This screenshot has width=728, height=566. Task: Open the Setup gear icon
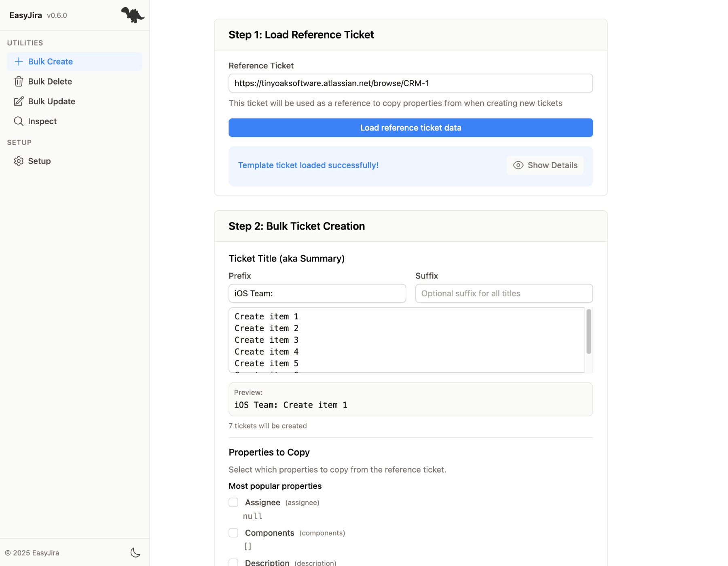tap(19, 161)
